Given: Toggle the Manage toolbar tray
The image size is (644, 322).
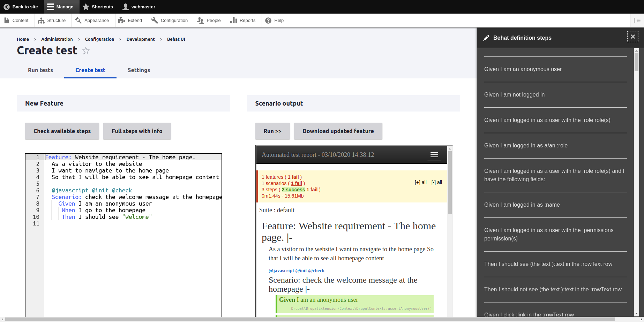Looking at the screenshot, I should [60, 7].
